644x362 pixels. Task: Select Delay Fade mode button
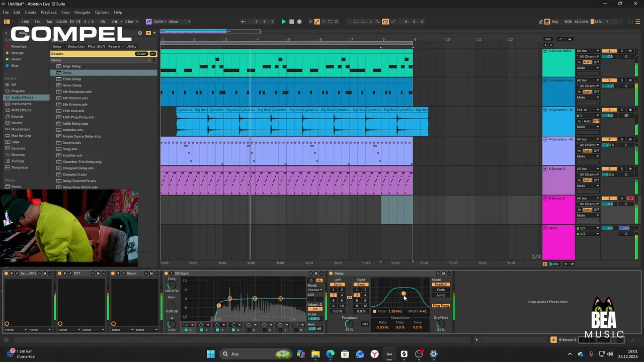click(441, 290)
